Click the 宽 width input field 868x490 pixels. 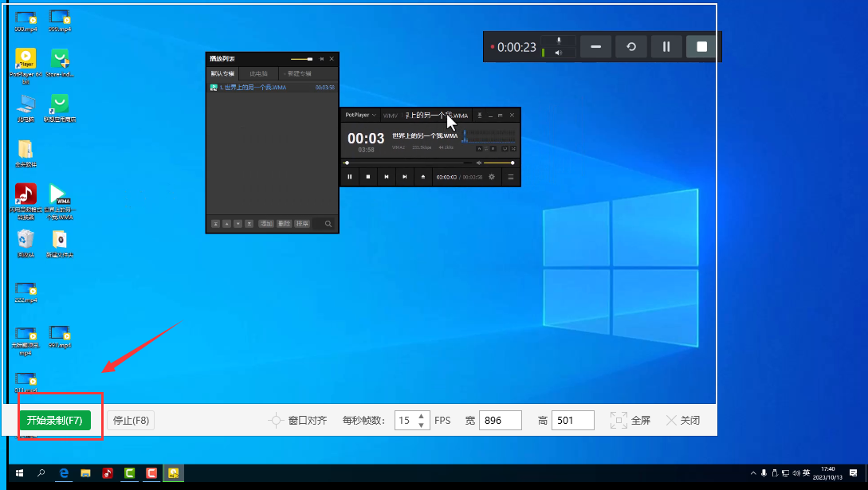[x=500, y=421]
